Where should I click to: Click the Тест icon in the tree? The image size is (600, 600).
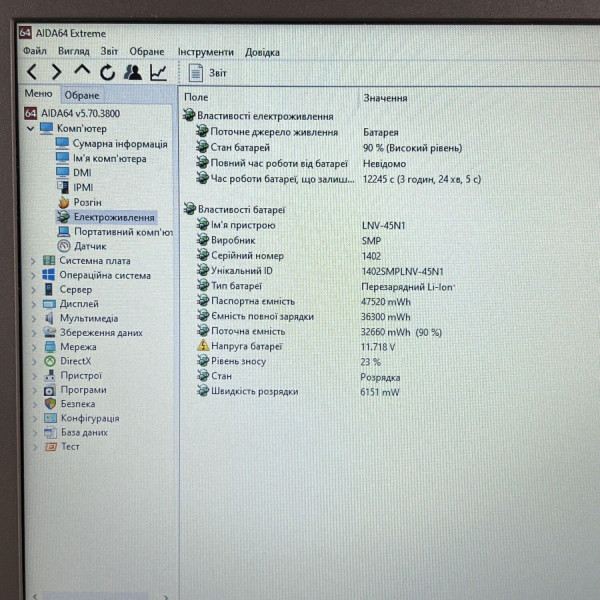tap(51, 447)
